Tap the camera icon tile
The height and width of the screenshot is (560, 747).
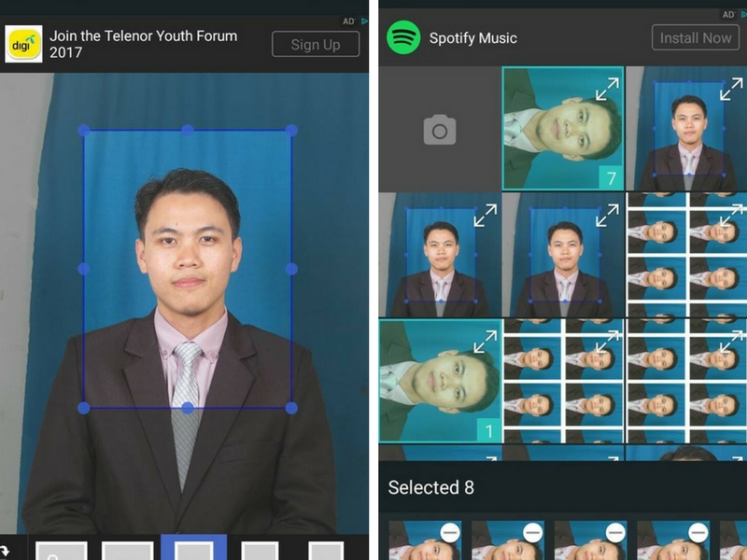pyautogui.click(x=440, y=129)
